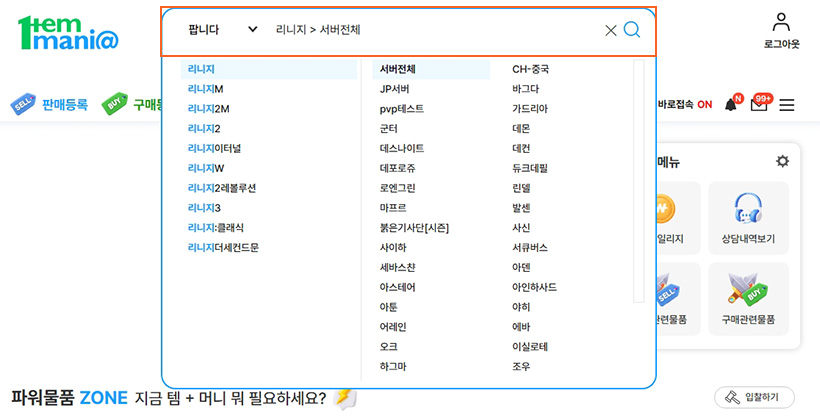Click the search input field
The image size is (820, 418).
[x=430, y=30]
